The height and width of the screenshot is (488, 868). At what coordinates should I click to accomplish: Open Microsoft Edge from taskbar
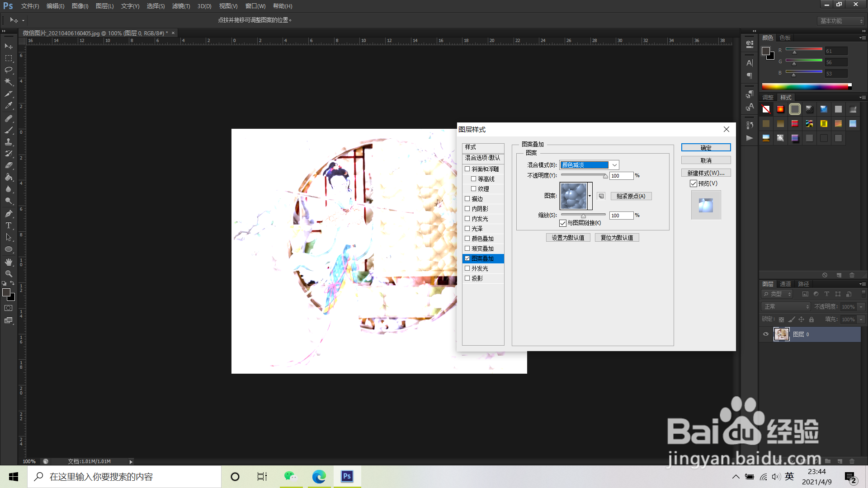point(319,476)
